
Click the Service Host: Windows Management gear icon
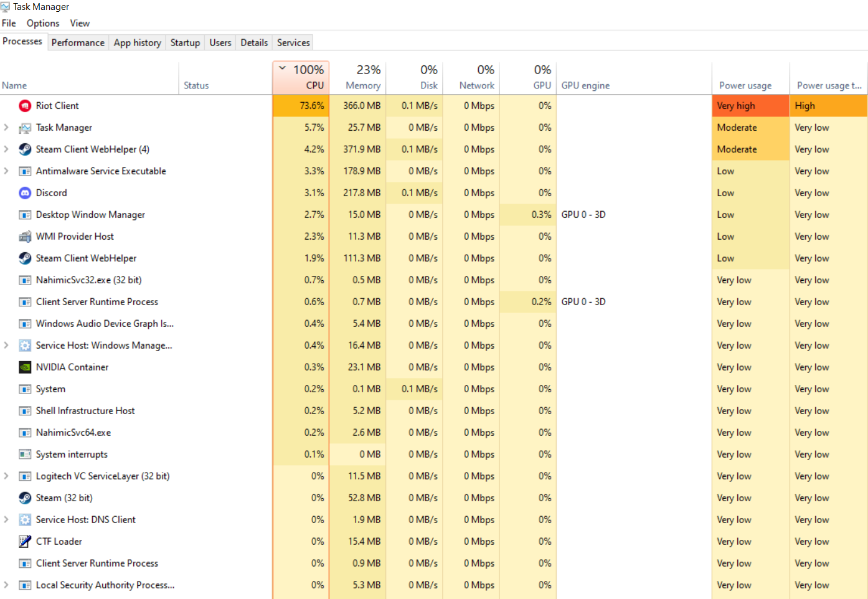click(25, 346)
